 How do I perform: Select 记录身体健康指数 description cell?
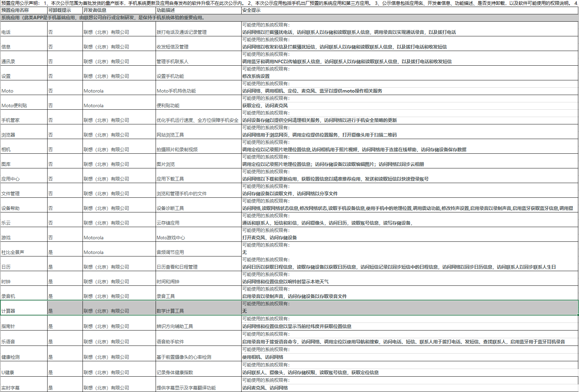199,369
